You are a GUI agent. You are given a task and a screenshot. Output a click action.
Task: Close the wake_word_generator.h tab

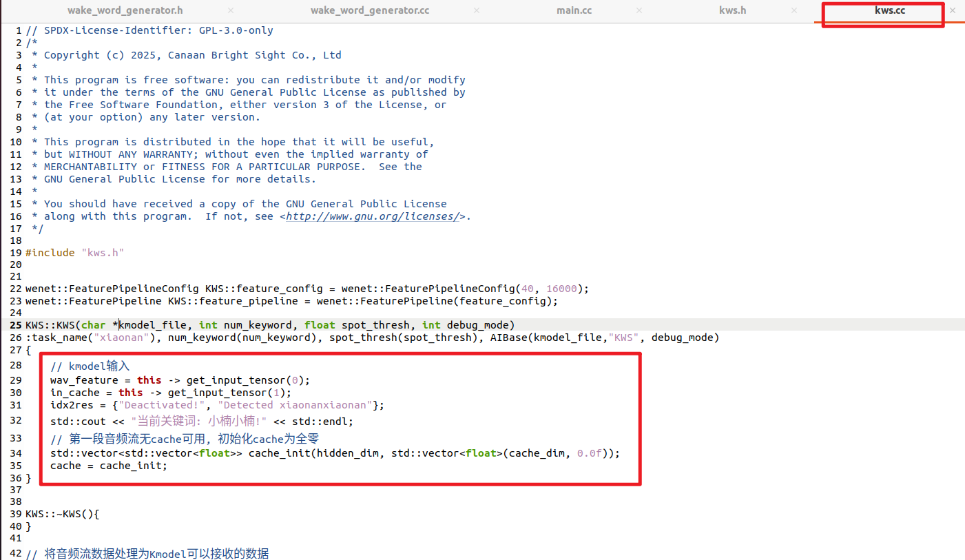[x=231, y=11]
